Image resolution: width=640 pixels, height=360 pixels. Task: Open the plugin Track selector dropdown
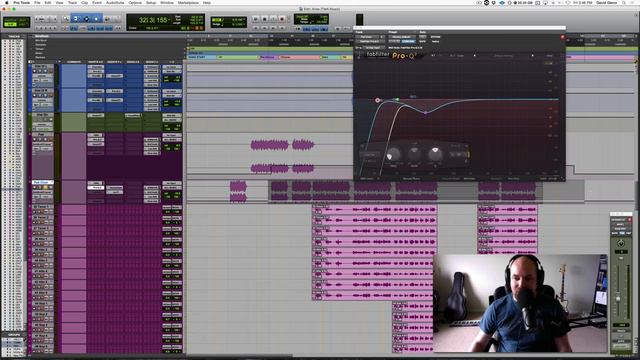pyautogui.click(x=367, y=37)
